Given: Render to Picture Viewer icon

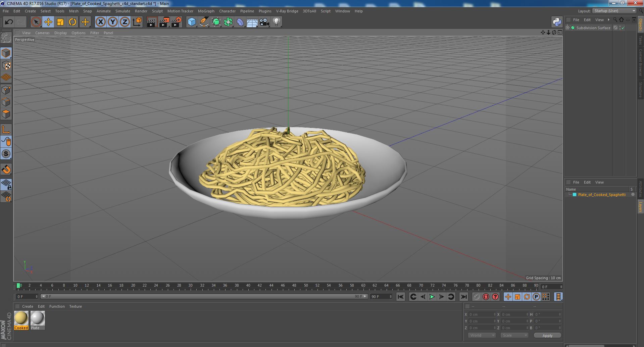Looking at the screenshot, I should [x=164, y=22].
